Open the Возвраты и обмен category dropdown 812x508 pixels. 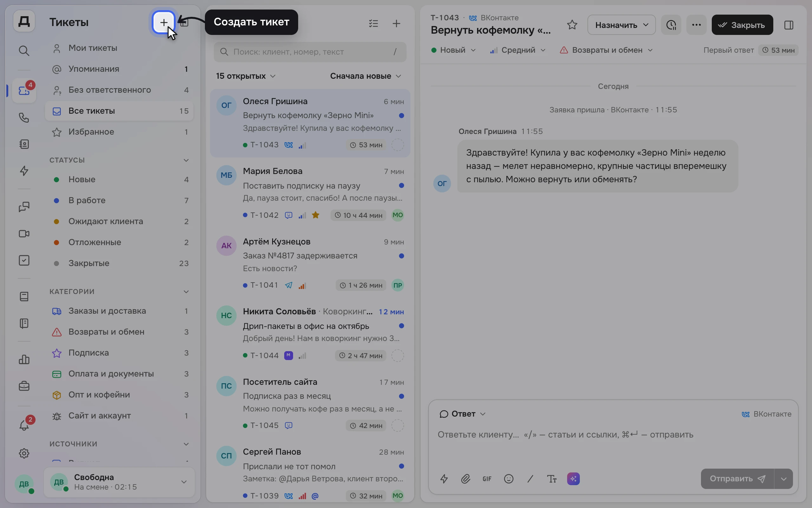pyautogui.click(x=606, y=50)
